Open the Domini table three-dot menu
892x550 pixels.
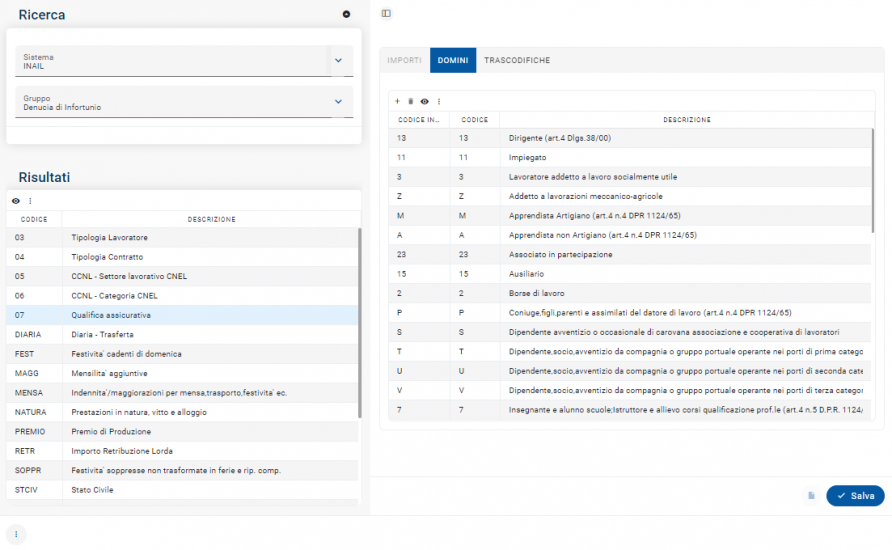tap(438, 102)
